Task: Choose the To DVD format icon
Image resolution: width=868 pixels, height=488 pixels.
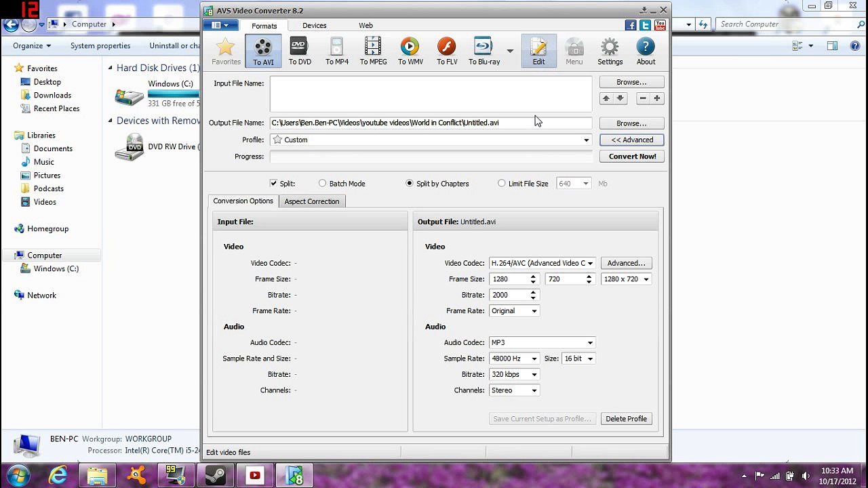Action: 300,52
